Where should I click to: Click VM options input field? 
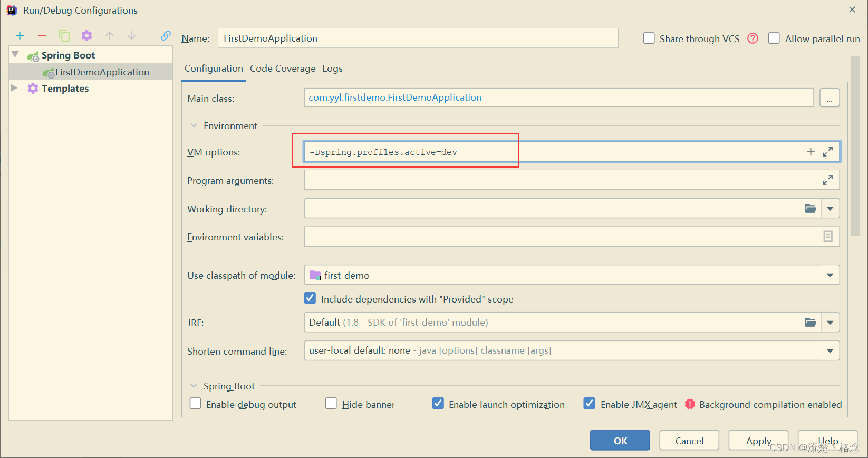tap(572, 152)
